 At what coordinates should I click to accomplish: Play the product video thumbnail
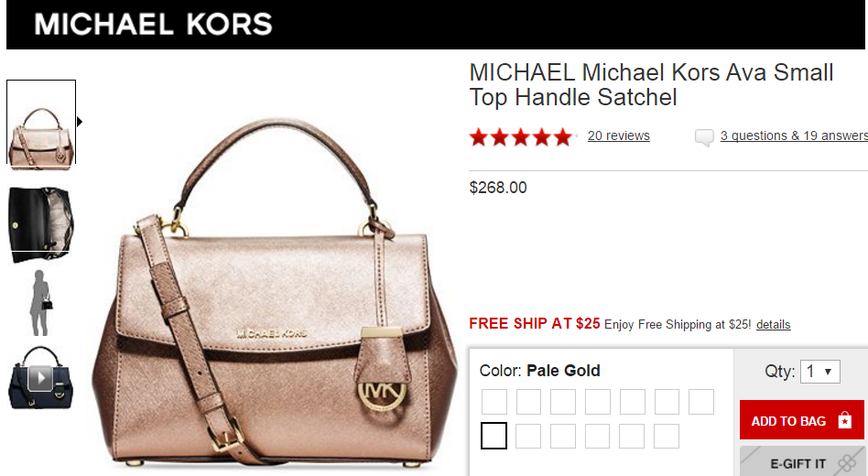coord(40,378)
